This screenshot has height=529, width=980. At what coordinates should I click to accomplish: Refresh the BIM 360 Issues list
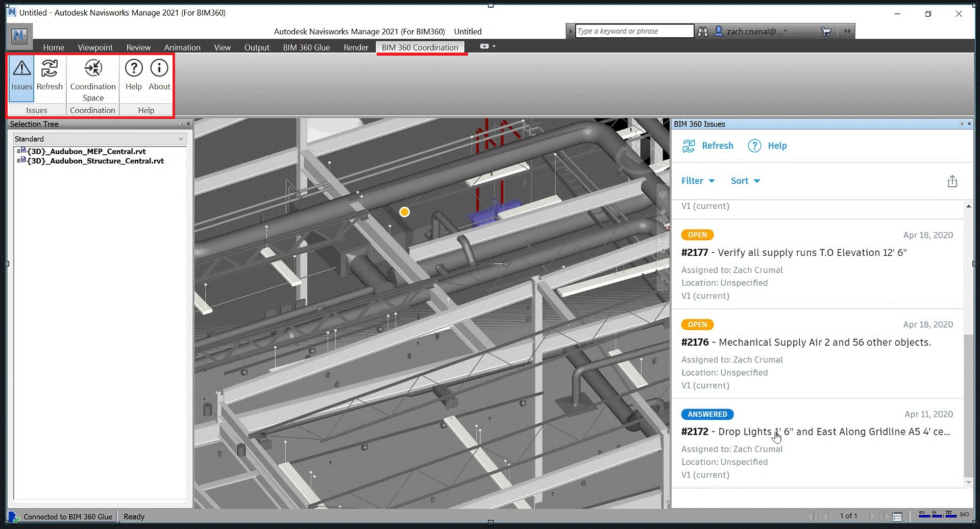[x=707, y=146]
